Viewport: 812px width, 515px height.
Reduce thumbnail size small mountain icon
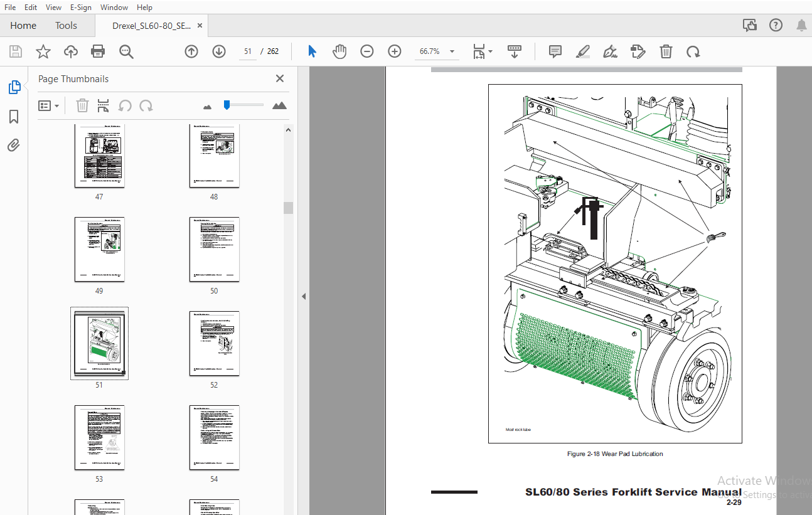[x=208, y=107]
